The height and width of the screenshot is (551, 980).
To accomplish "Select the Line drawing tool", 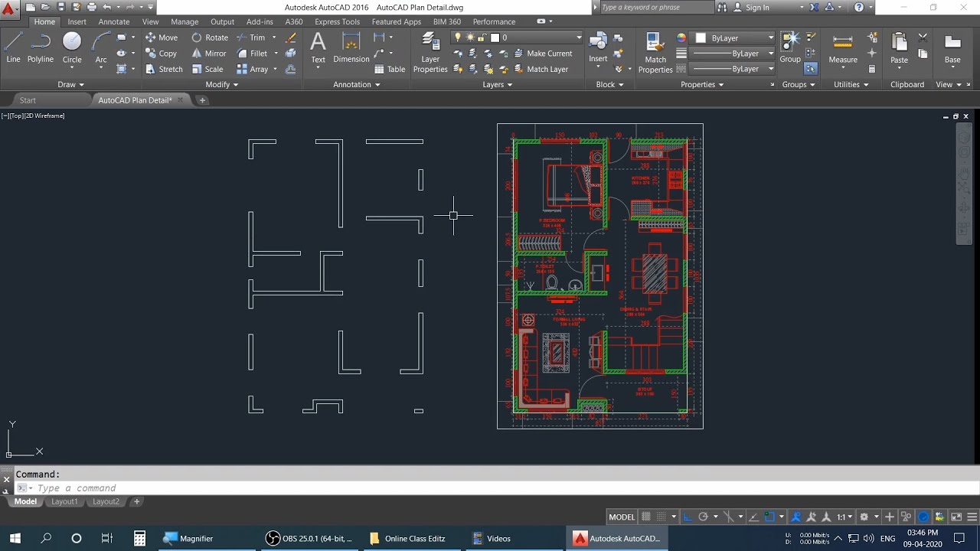I will (x=13, y=48).
